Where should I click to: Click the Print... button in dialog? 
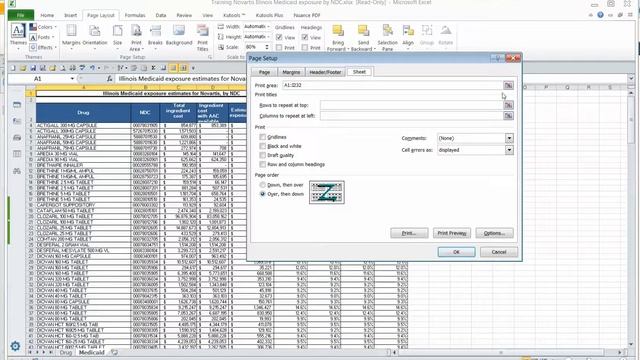tap(409, 233)
